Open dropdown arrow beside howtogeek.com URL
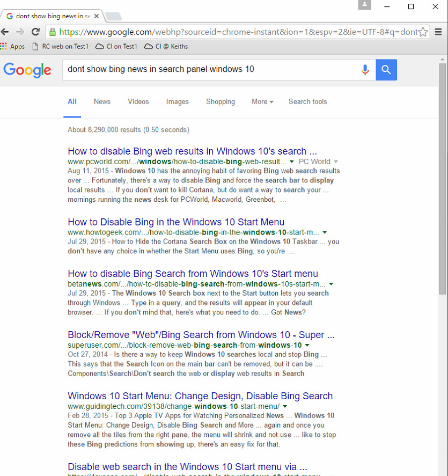448x476 pixels. click(325, 232)
